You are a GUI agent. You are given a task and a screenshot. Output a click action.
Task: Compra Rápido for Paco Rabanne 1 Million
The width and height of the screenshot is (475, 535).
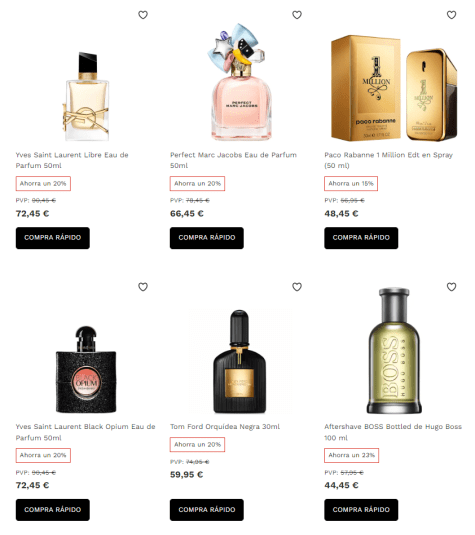coord(361,238)
